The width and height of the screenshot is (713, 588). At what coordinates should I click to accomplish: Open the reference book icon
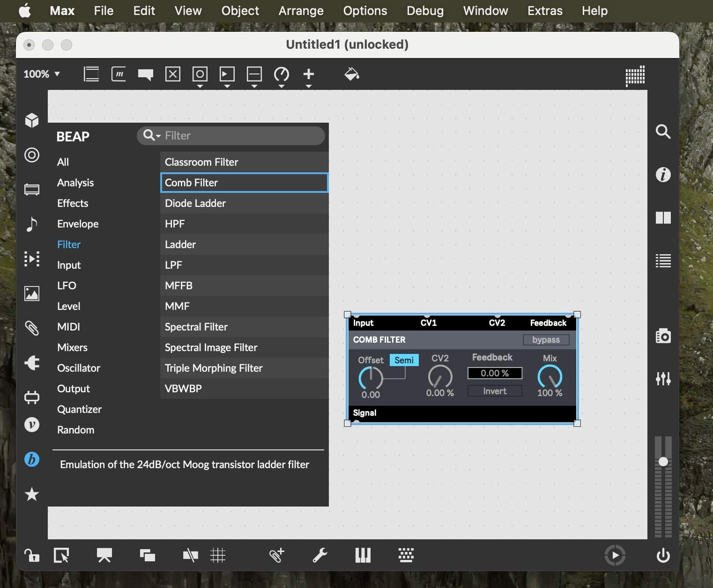tap(663, 218)
